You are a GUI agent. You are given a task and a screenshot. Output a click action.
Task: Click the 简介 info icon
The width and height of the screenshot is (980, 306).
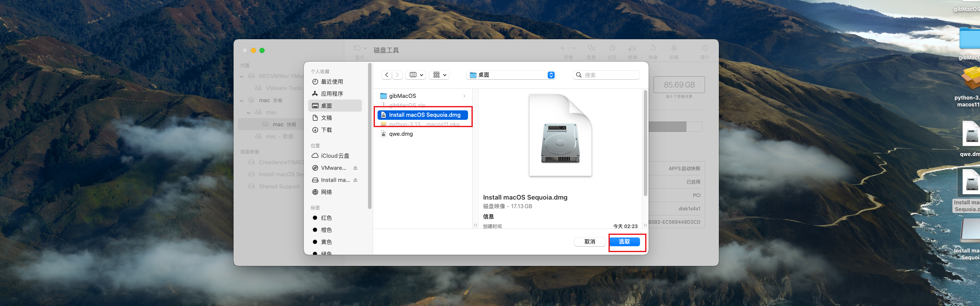point(705,48)
